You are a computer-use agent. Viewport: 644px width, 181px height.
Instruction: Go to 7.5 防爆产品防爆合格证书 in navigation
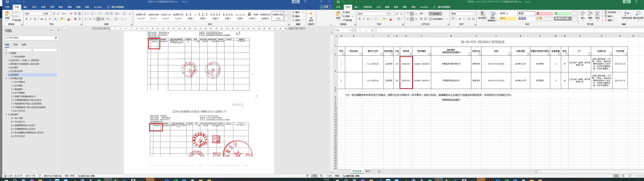pos(23,96)
